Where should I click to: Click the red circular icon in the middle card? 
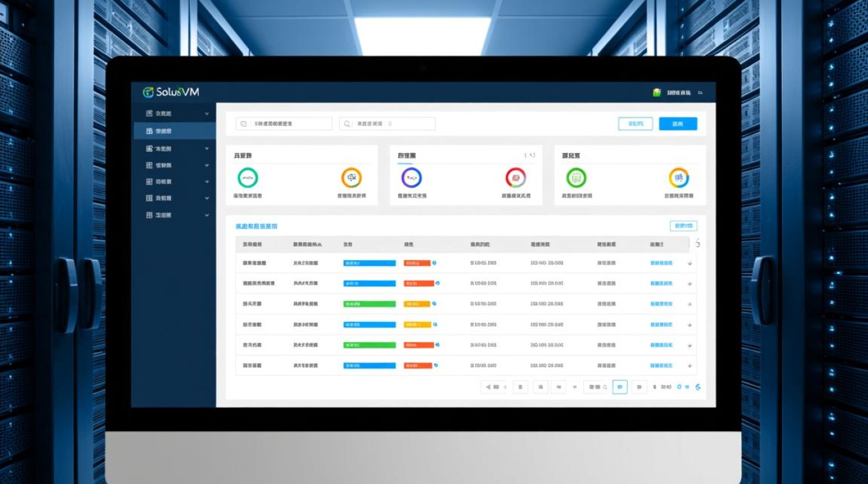[515, 177]
